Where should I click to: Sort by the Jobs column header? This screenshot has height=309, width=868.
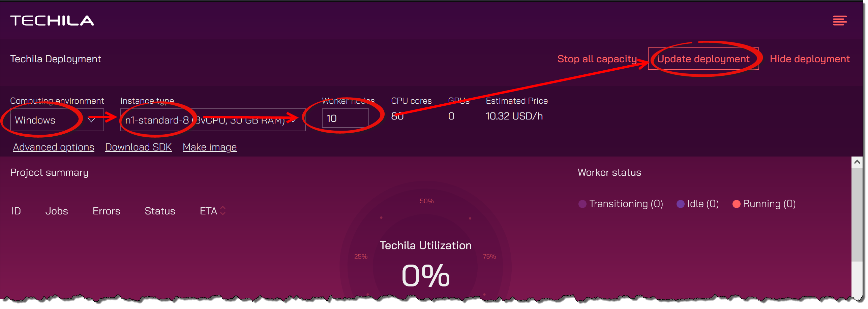[x=57, y=211]
